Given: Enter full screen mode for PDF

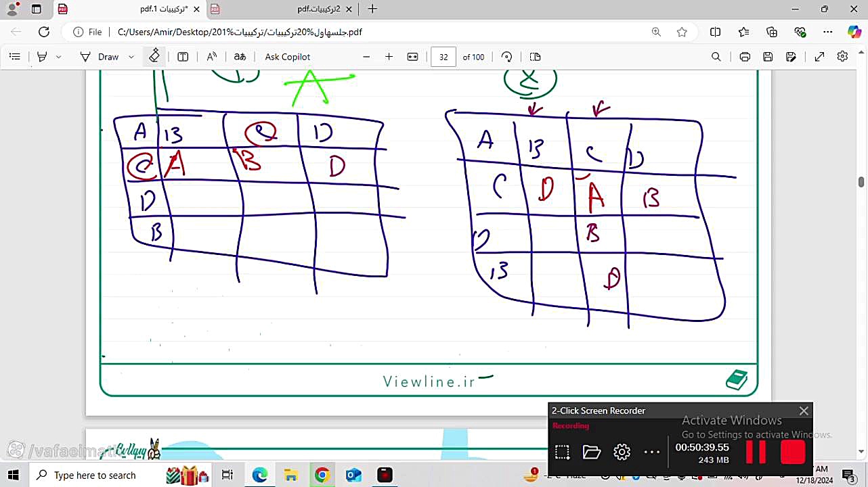Looking at the screenshot, I should (x=819, y=57).
